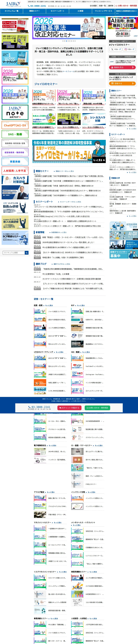Click news row 地域企業の「人と組織」を強くする実践研修のご案内

pos(69,257)
